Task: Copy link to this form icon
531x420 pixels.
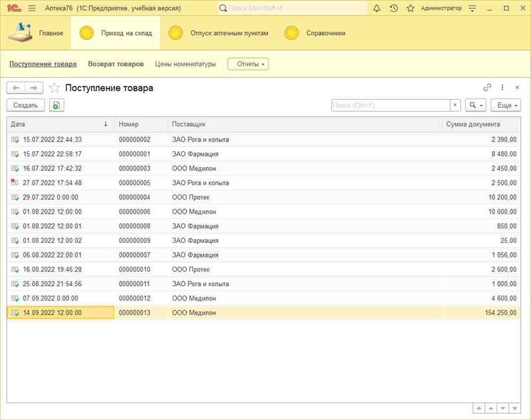Action: click(487, 88)
